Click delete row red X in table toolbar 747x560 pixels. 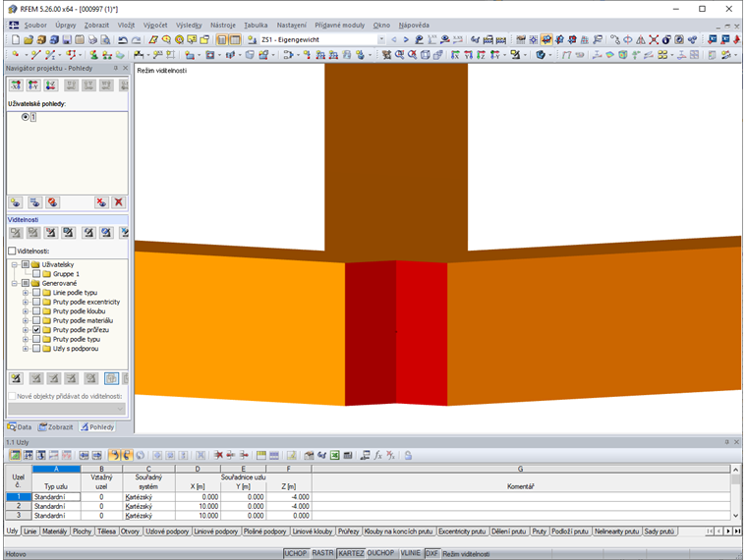218,455
